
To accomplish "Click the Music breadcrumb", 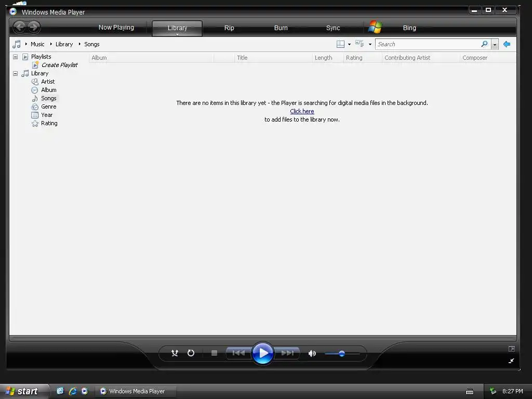I will 37,44.
